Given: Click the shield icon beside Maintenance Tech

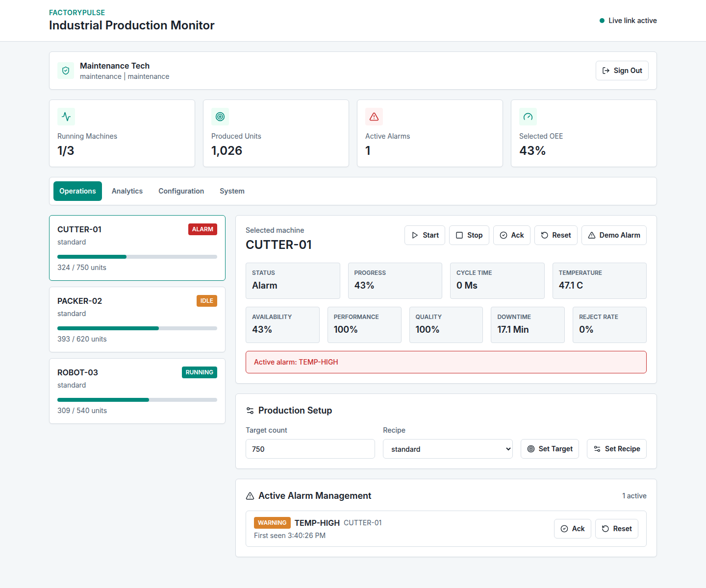Looking at the screenshot, I should point(66,71).
